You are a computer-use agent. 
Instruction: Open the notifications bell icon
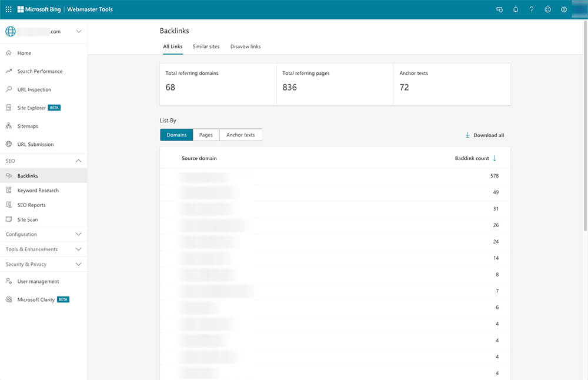516,9
